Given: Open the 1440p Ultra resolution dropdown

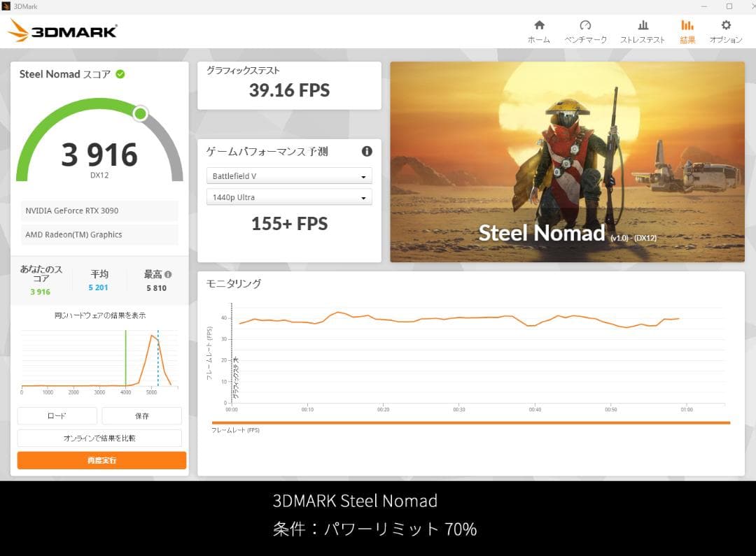Looking at the screenshot, I should pyautogui.click(x=288, y=198).
